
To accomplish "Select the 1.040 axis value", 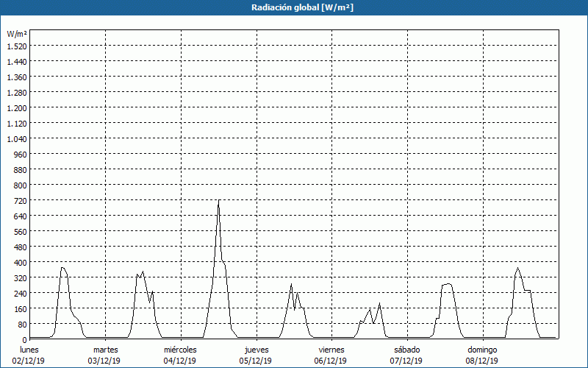I will point(17,138).
